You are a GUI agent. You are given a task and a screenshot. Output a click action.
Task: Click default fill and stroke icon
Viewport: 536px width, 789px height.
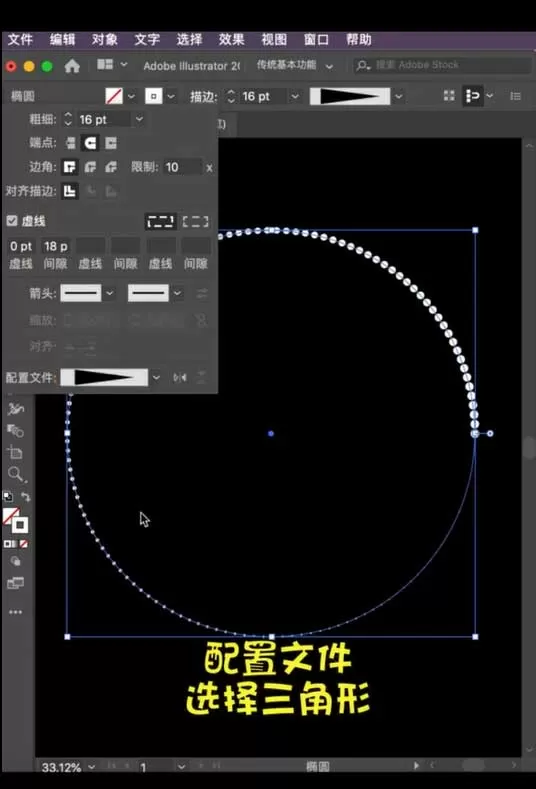point(8,497)
